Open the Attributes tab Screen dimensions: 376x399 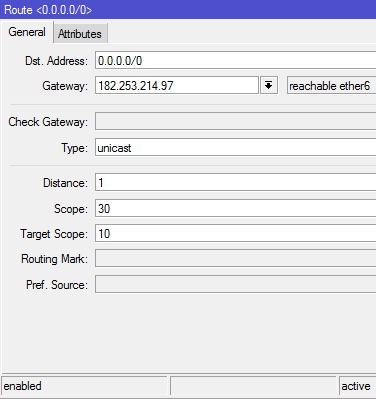pos(80,34)
